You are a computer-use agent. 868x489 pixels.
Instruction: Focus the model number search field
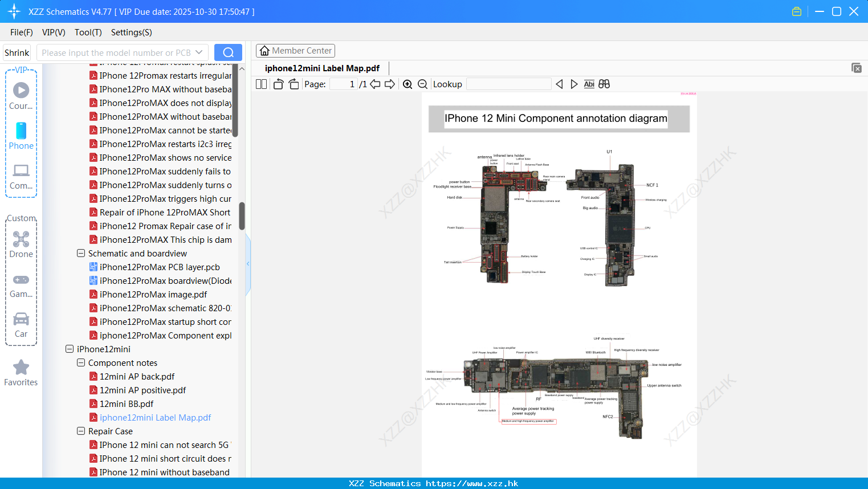(116, 52)
